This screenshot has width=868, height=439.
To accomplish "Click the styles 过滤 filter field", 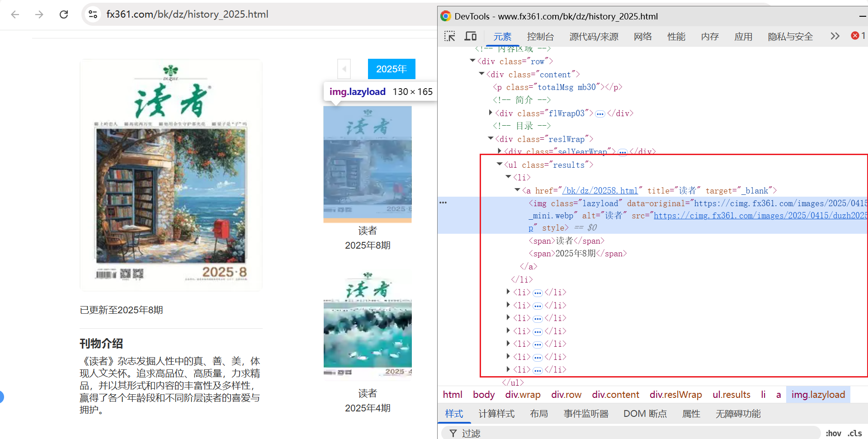I will point(631,433).
